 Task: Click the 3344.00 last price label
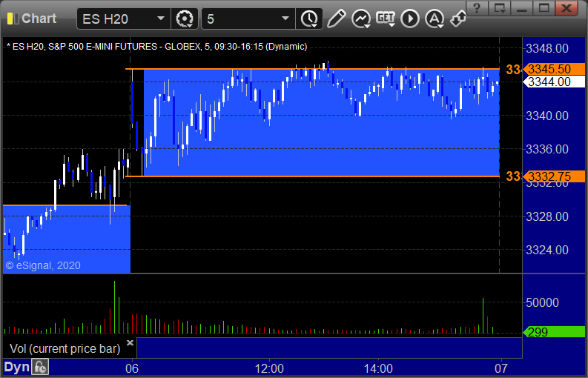click(x=553, y=82)
